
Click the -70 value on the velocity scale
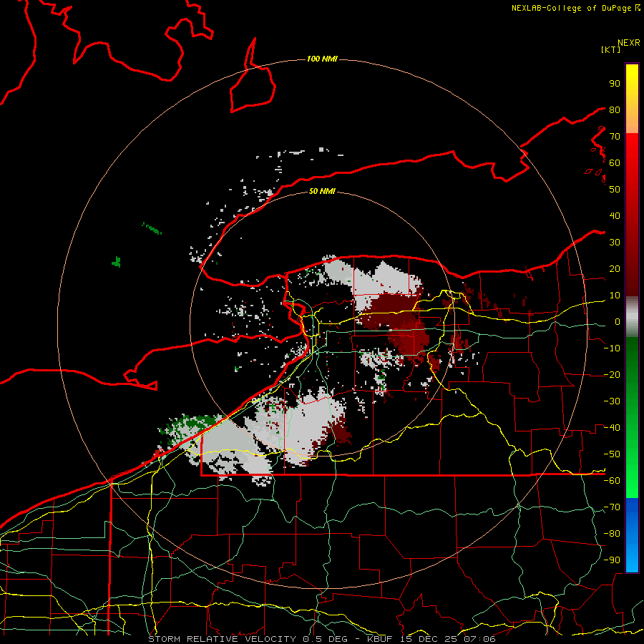click(x=612, y=507)
